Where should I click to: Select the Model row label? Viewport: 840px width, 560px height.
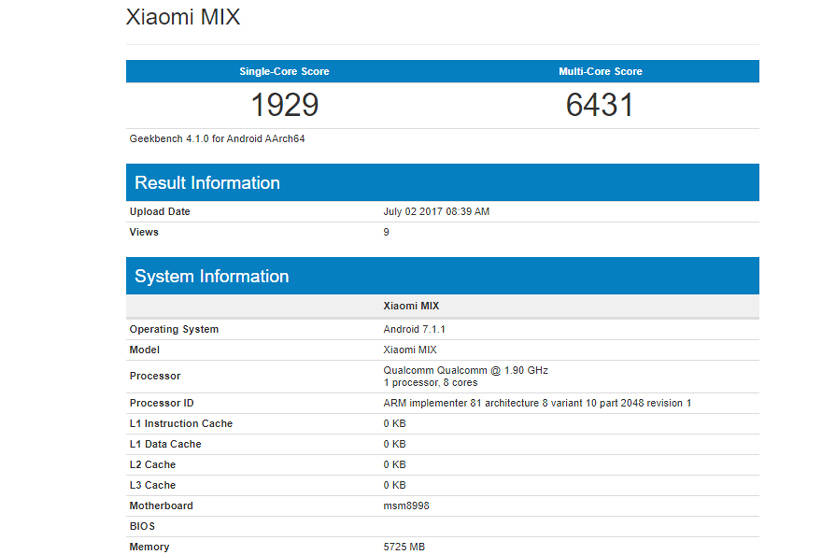pos(145,350)
